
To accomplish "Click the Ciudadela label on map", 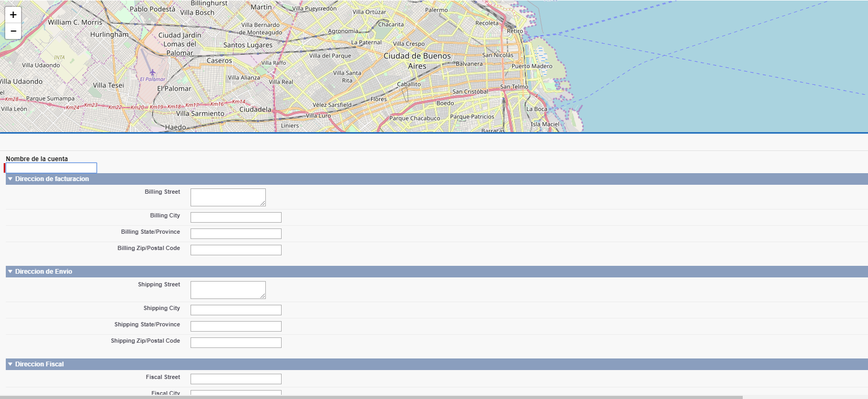I will pyautogui.click(x=255, y=109).
